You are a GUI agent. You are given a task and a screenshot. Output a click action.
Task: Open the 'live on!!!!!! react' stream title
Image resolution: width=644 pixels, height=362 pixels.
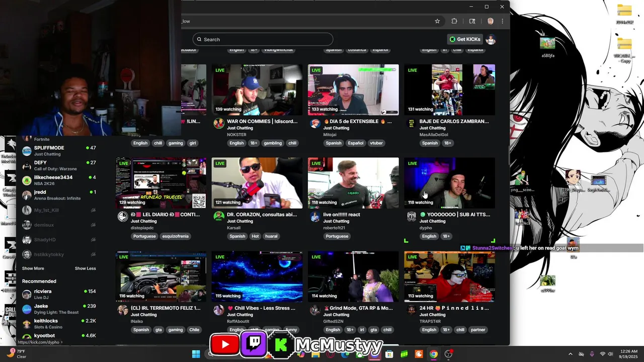[342, 215]
